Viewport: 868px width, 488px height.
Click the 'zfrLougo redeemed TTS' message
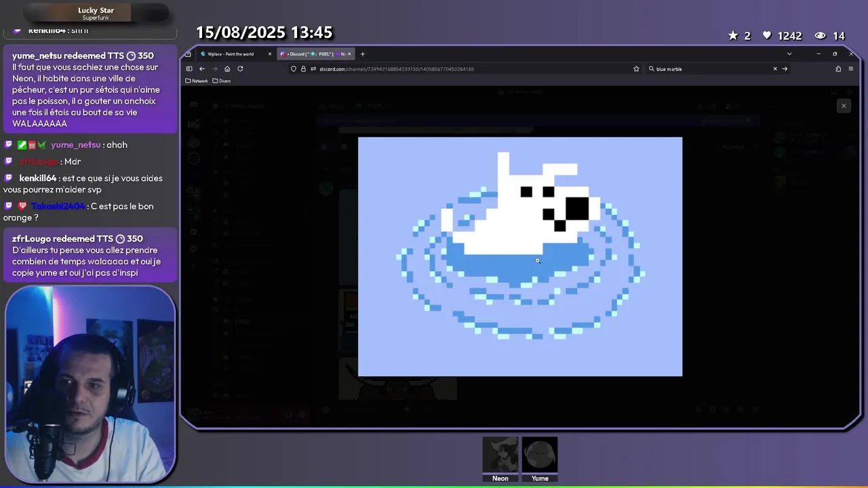[x=90, y=256]
